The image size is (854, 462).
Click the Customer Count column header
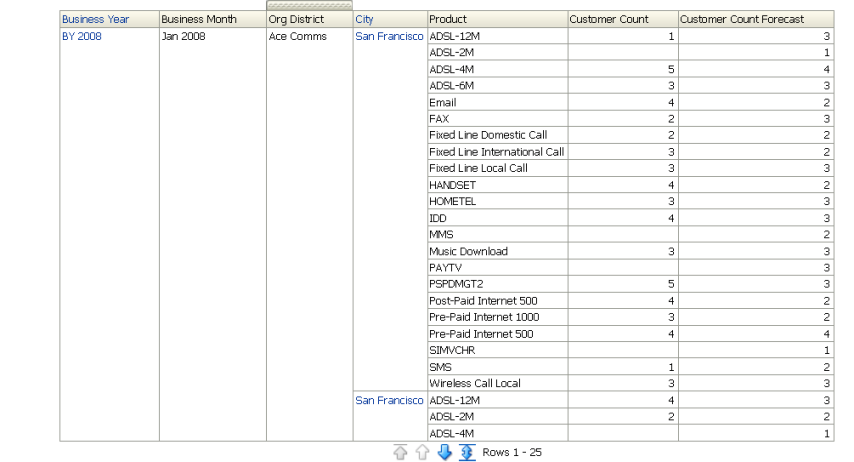(x=609, y=19)
